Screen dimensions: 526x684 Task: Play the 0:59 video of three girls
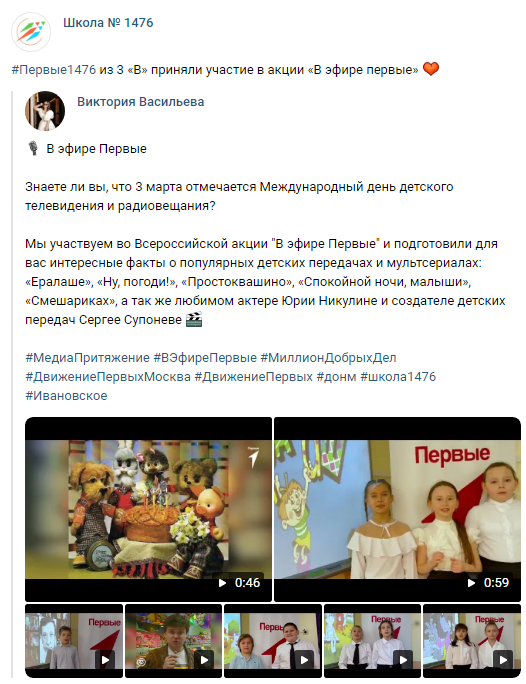397,509
